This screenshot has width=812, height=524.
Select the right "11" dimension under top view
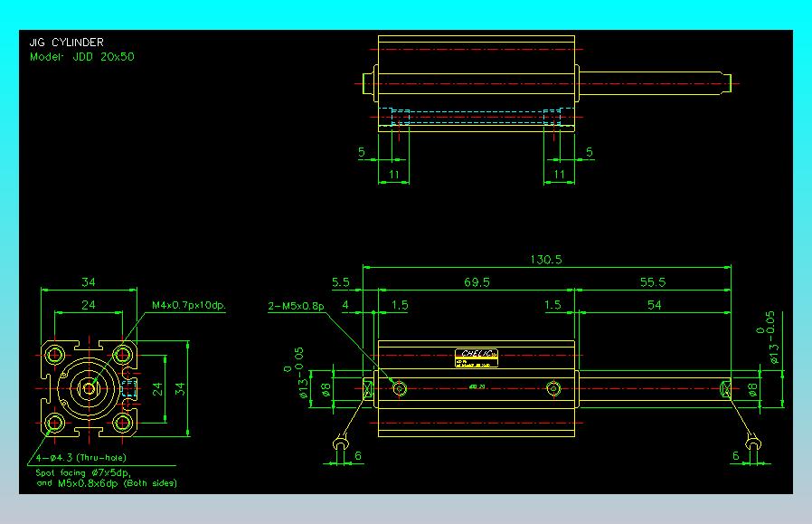tap(560, 175)
